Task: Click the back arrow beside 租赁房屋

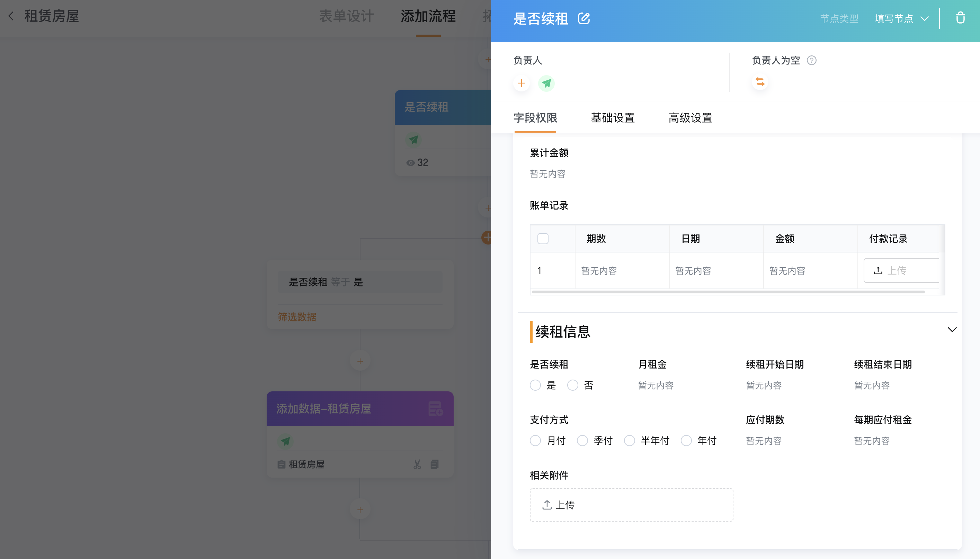Action: 11,16
